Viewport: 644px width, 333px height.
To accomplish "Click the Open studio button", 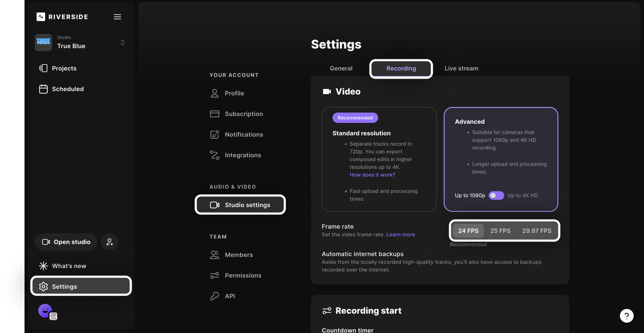I will pyautogui.click(x=66, y=242).
